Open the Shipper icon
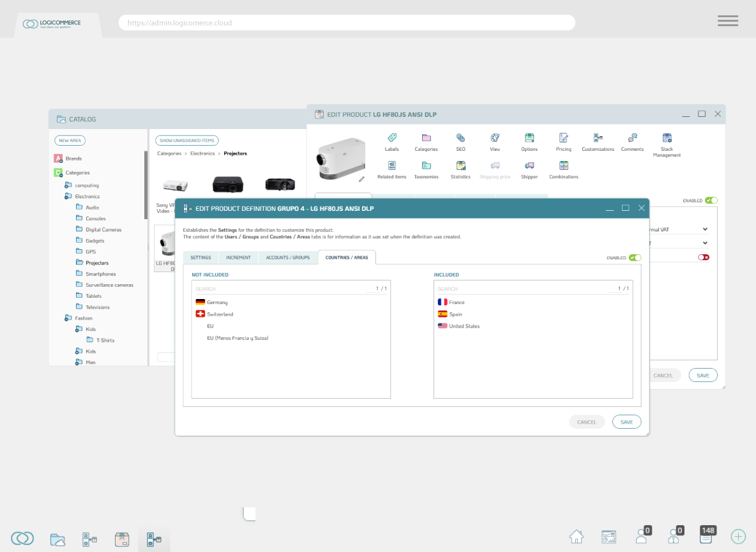This screenshot has width=756, height=552. pos(529,170)
